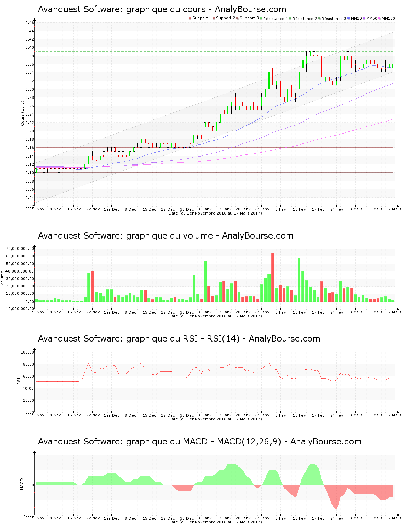The image size is (412, 532).
Task: Click '0.40' on the price axis
Action: pos(30,48)
